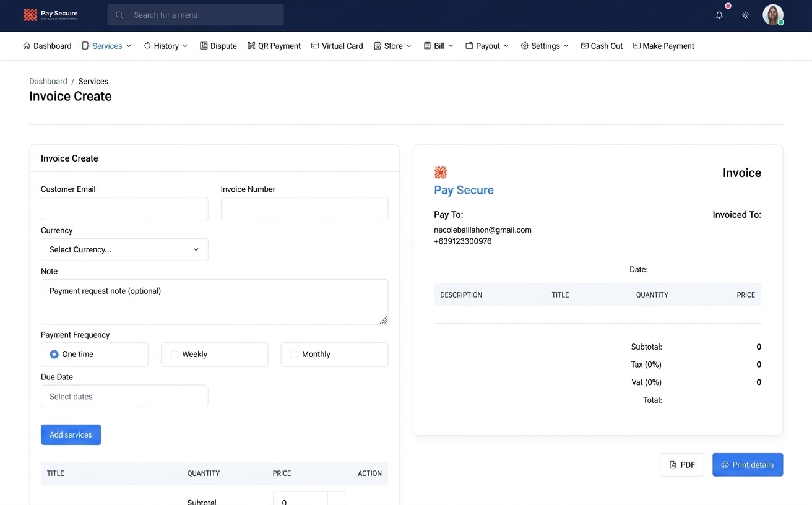Click into the payment request Note textarea

click(x=214, y=302)
